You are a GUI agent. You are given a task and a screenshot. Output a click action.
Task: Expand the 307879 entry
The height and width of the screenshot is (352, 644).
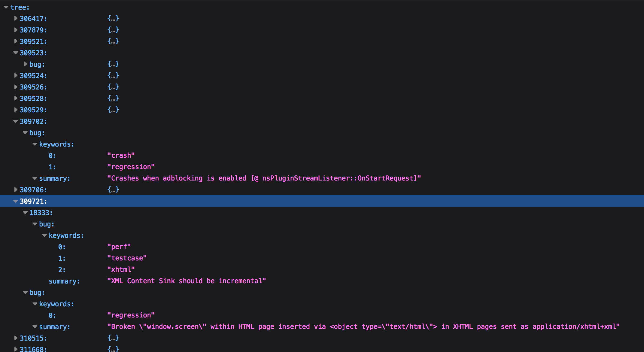(x=16, y=30)
